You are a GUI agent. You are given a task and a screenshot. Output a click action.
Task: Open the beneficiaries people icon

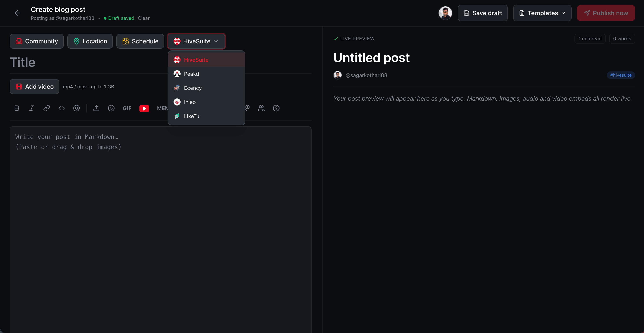261,108
